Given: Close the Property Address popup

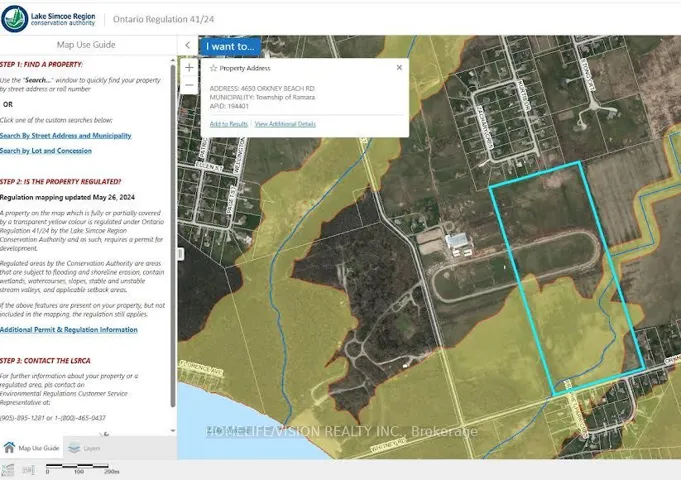Looking at the screenshot, I should coord(399,68).
